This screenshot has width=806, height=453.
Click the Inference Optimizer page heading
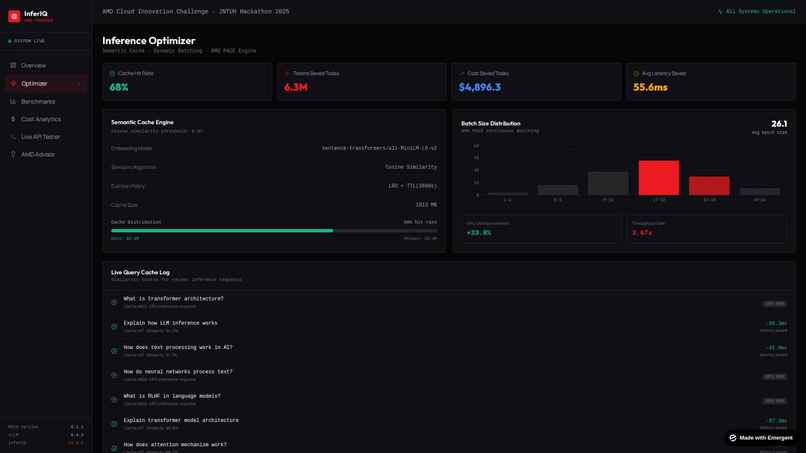pos(149,40)
